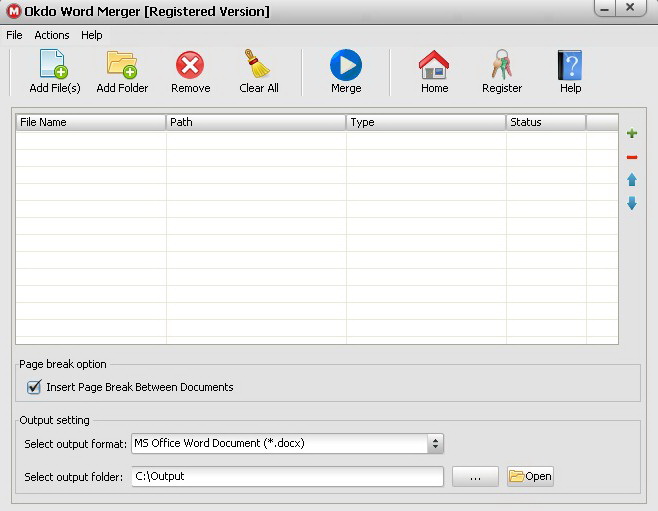This screenshot has width=658, height=511.
Task: Open the Help book icon
Action: 570,65
